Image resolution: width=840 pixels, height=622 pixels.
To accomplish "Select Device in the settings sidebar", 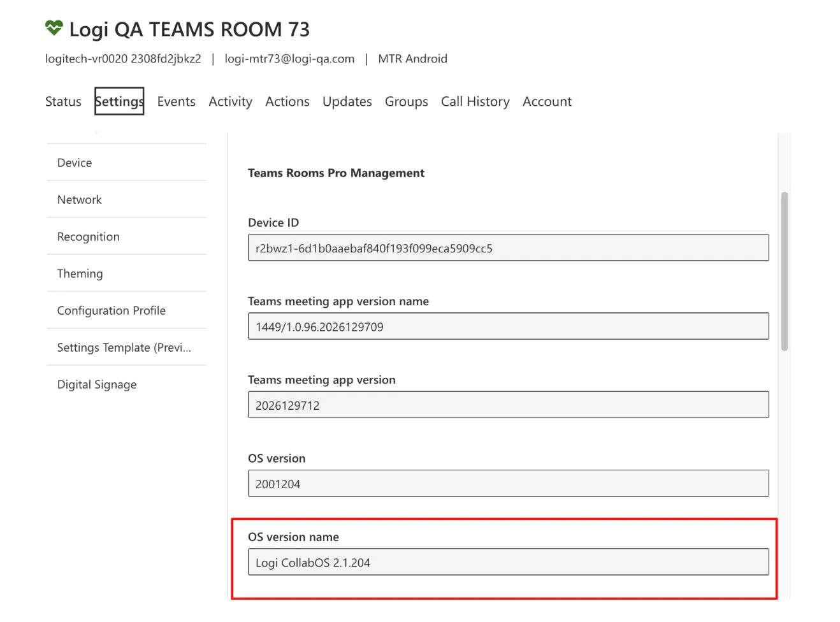I will 127,163.
